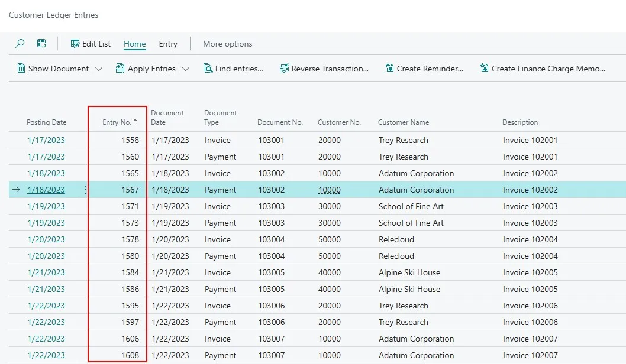Click Payment type in entry 1580 row
Screen dimensions: 626x364
point(220,256)
